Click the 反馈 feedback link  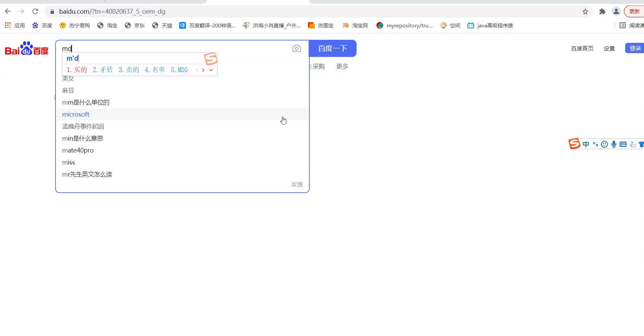297,184
